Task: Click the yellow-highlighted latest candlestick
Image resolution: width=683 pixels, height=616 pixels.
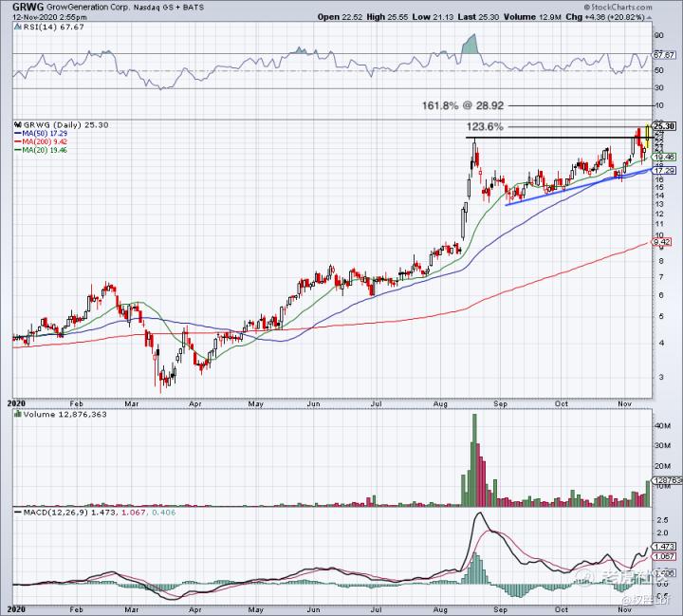Action: 648,136
